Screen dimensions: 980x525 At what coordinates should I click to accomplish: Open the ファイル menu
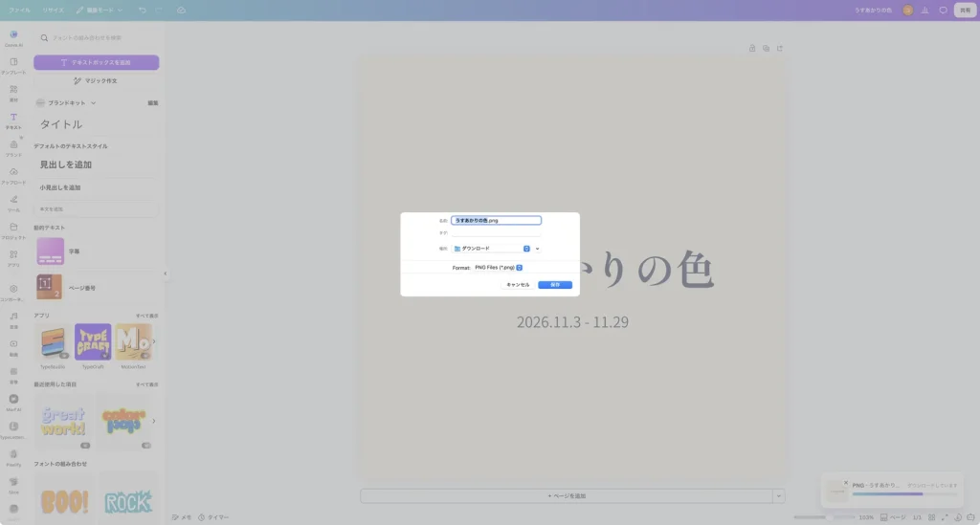[x=19, y=10]
